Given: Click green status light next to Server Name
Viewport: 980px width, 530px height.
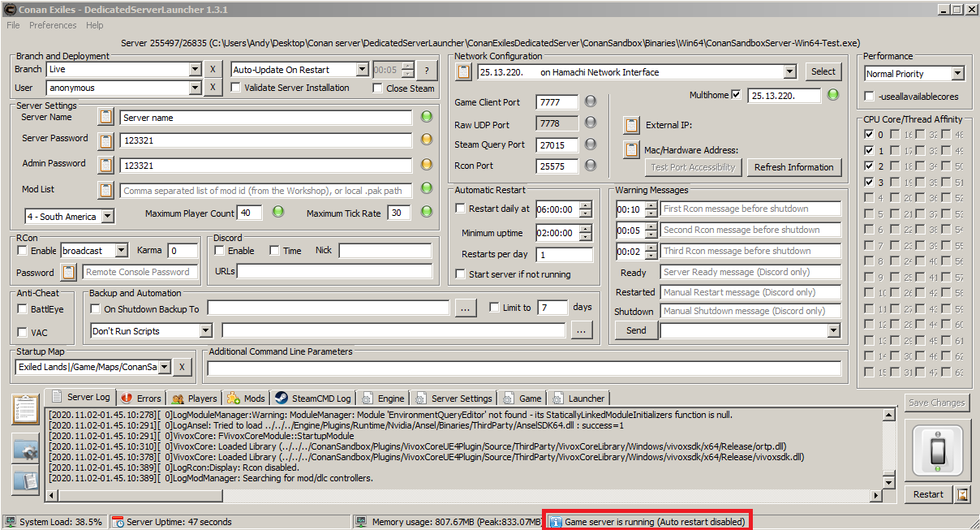Looking at the screenshot, I should pos(426,117).
